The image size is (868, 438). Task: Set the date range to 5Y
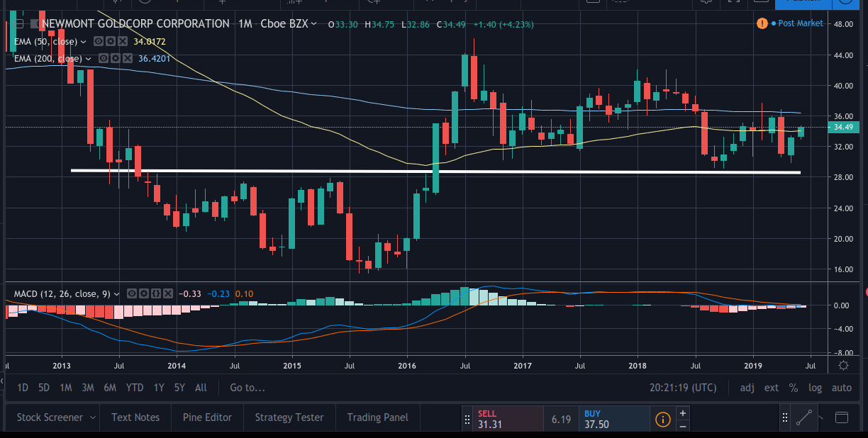point(180,388)
